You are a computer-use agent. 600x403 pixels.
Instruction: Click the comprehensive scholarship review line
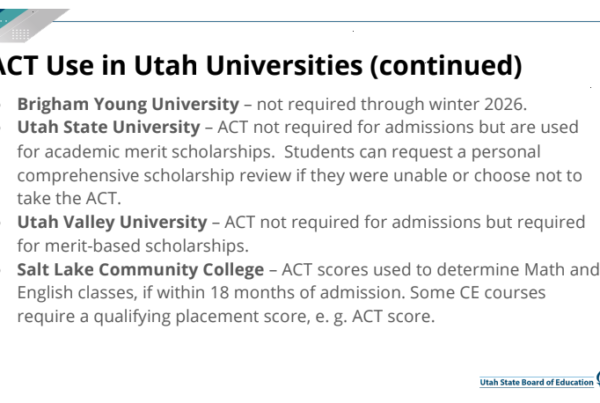pyautogui.click(x=300, y=176)
